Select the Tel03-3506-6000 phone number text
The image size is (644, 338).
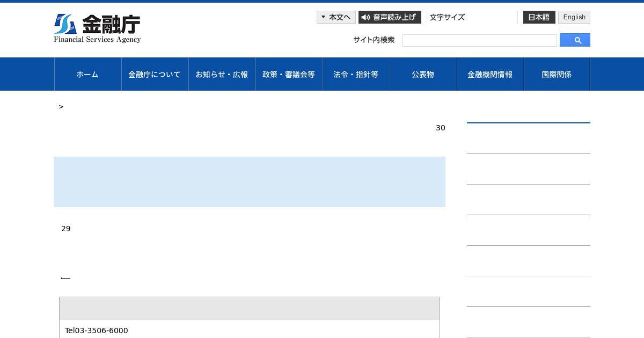pos(97,330)
